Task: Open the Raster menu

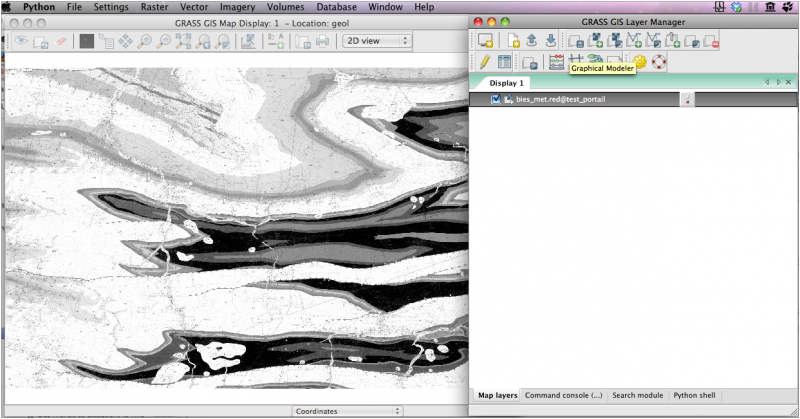Action: (154, 7)
